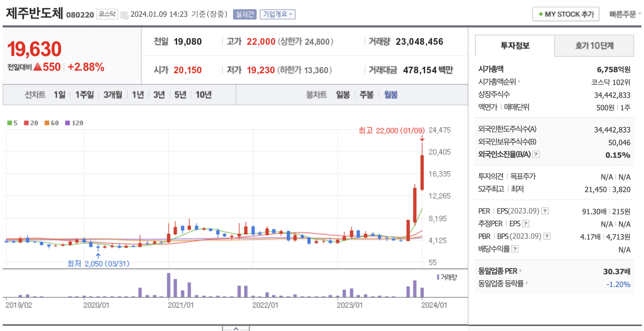Click the green plus on MY STOCK 추가
Screen dimensions: 644x331
pyautogui.click(x=540, y=14)
